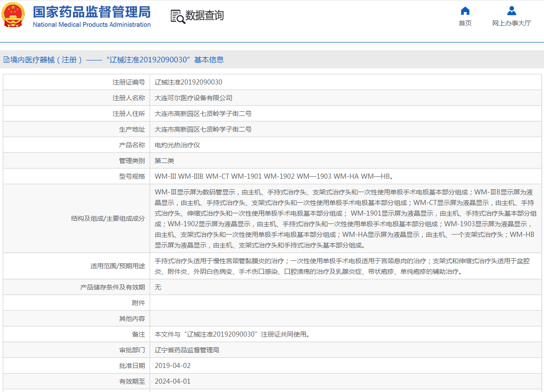Select the product name 电灼光热治疗仪
544x392 pixels.
(x=177, y=145)
